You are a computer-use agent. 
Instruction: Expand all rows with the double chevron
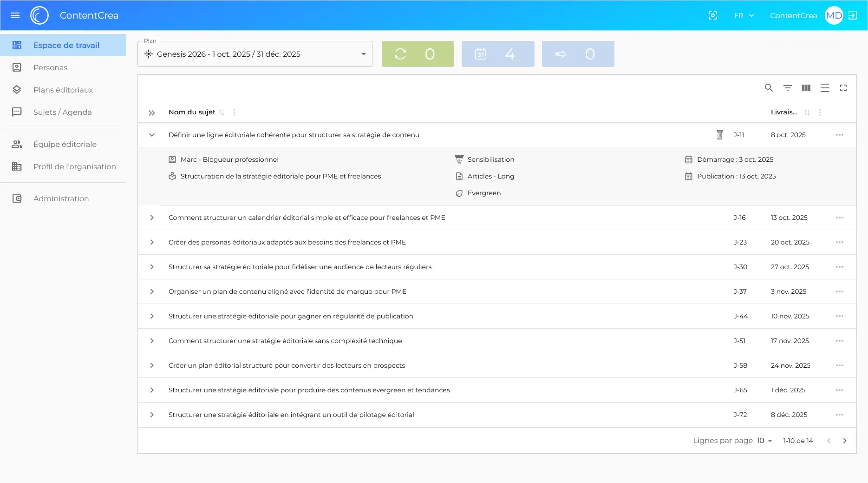[x=151, y=112]
